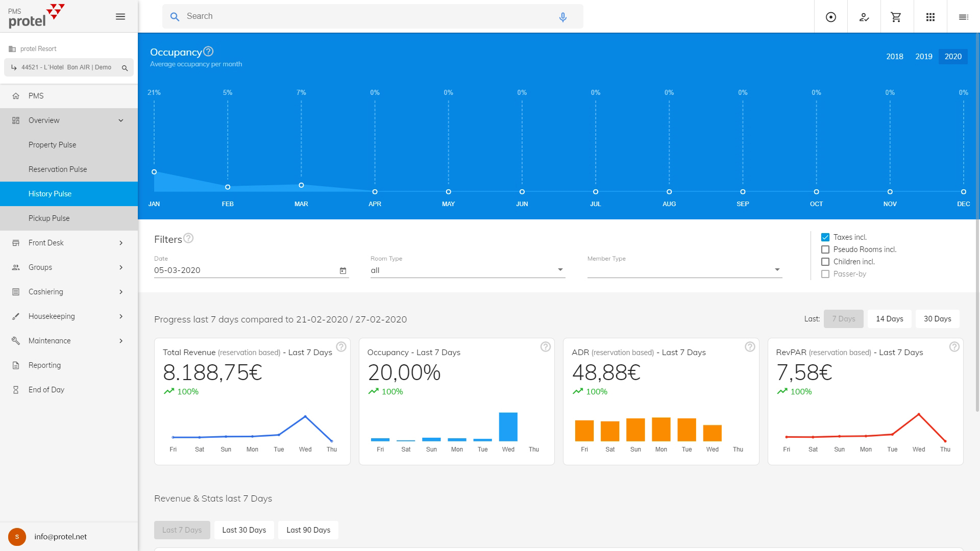Click the help icon next to Filters
Image resolution: width=980 pixels, height=551 pixels.
(x=188, y=238)
